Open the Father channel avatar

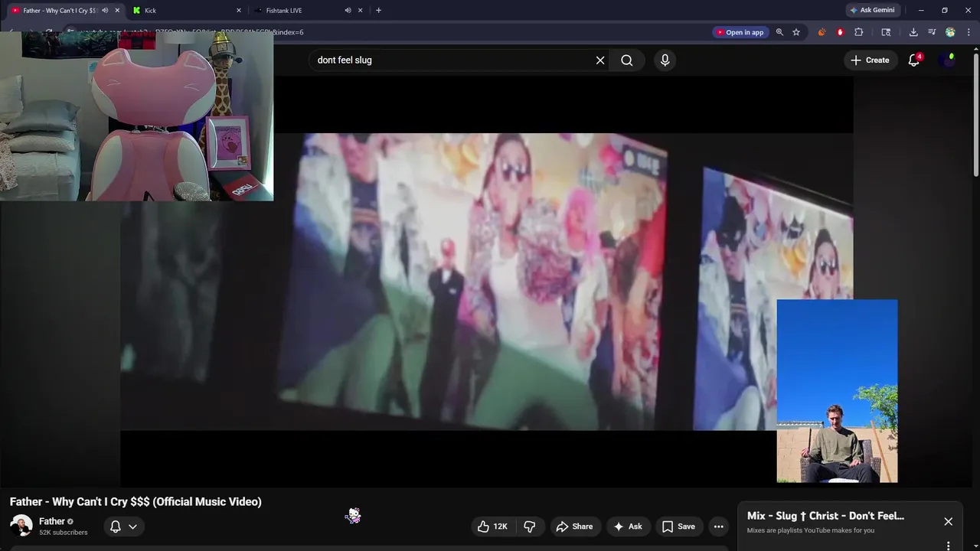(x=21, y=526)
